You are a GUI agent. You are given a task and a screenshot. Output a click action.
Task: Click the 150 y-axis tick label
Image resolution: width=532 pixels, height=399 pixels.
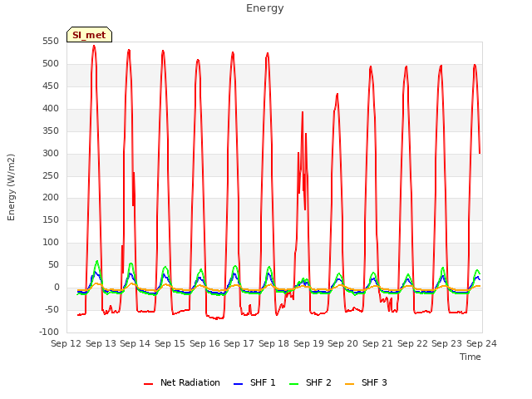click(51, 219)
